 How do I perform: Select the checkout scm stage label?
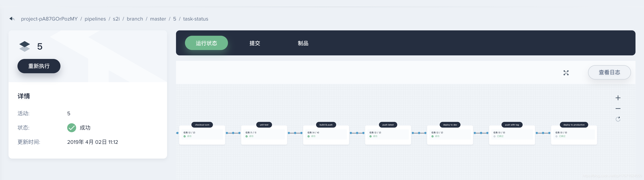click(x=202, y=125)
